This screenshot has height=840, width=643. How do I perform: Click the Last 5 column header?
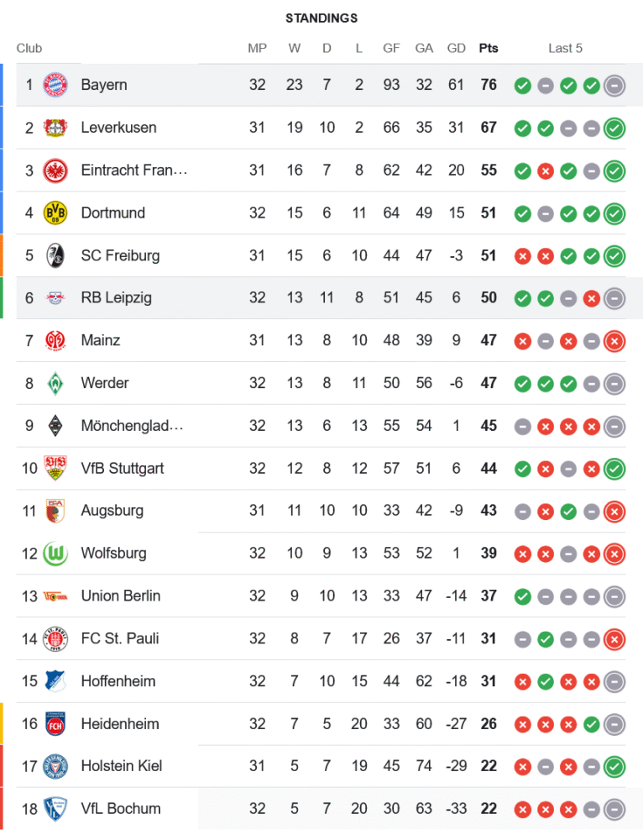click(565, 48)
